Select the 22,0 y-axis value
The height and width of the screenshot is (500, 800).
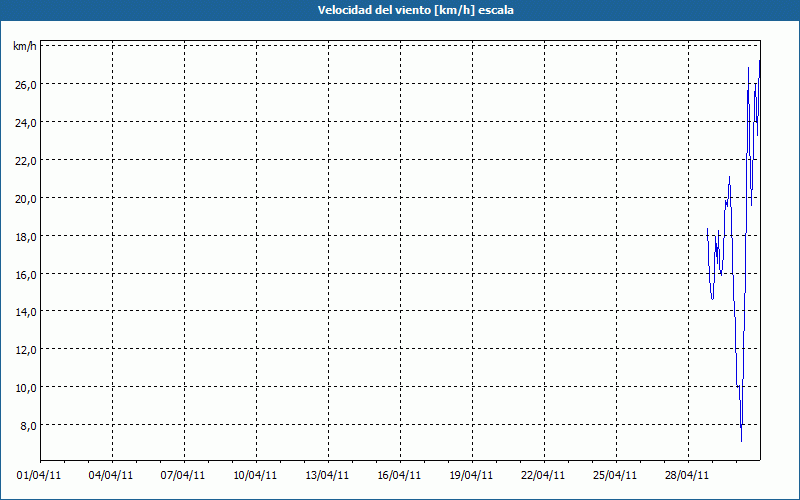coord(26,161)
